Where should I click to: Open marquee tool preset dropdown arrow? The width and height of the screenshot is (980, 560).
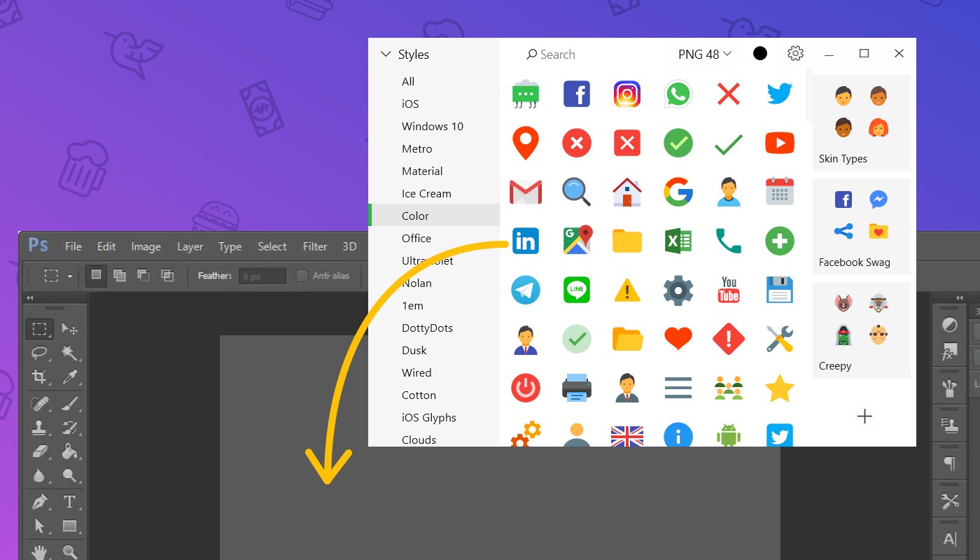point(70,276)
